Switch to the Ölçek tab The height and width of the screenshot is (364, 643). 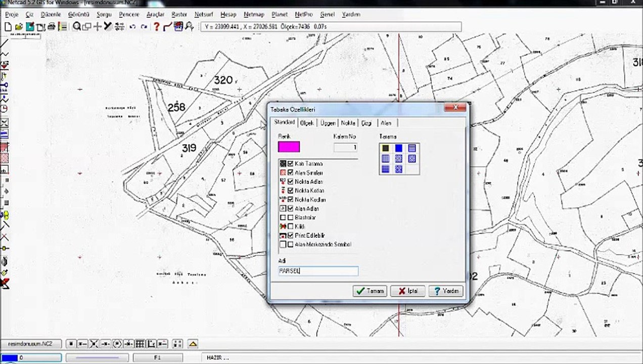307,123
